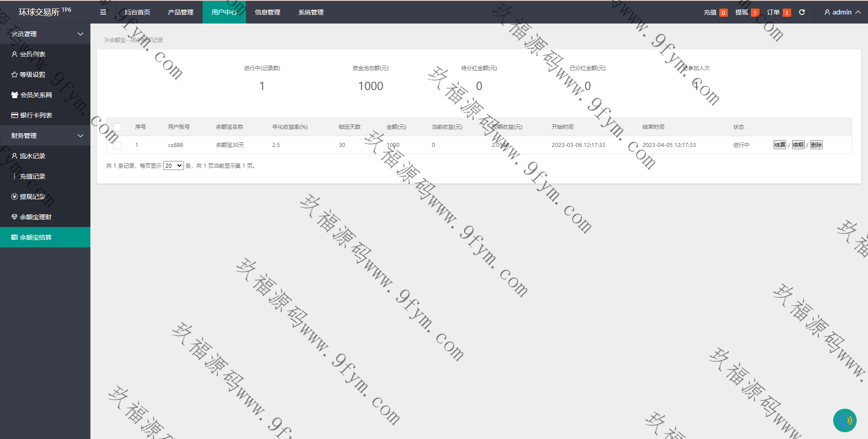Open 提现记录 in the sidebar

(33, 197)
